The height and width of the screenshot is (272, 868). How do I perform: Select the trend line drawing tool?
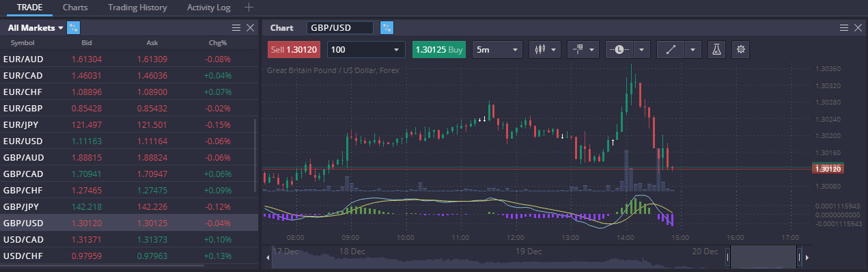pyautogui.click(x=671, y=50)
